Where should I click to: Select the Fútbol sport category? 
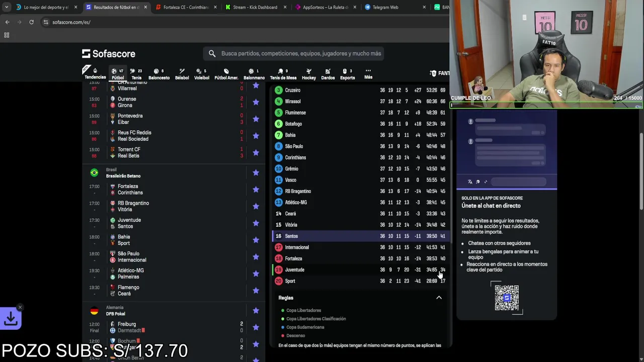point(118,73)
